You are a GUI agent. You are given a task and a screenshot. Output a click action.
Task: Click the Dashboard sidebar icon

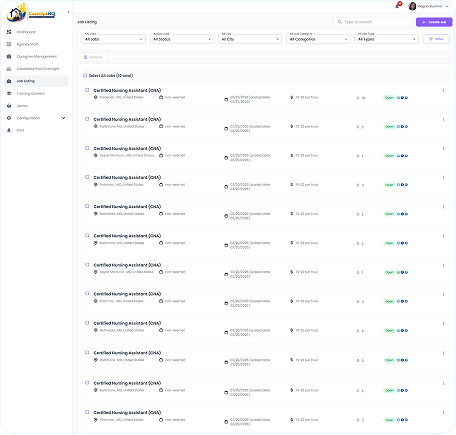9,32
